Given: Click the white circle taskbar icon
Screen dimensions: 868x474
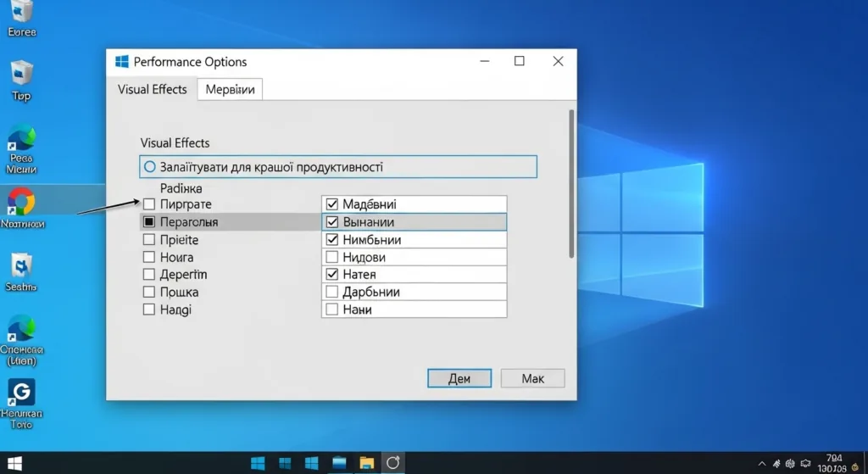Looking at the screenshot, I should coord(393,463).
